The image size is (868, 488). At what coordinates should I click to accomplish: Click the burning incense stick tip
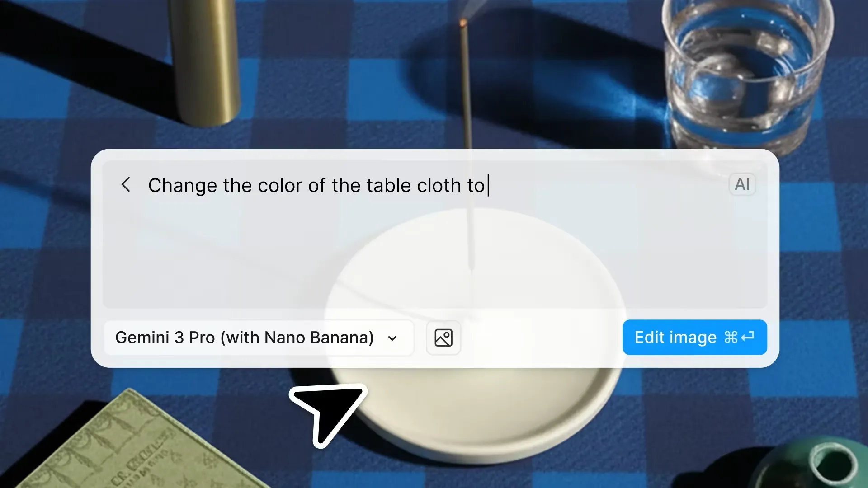click(x=463, y=22)
